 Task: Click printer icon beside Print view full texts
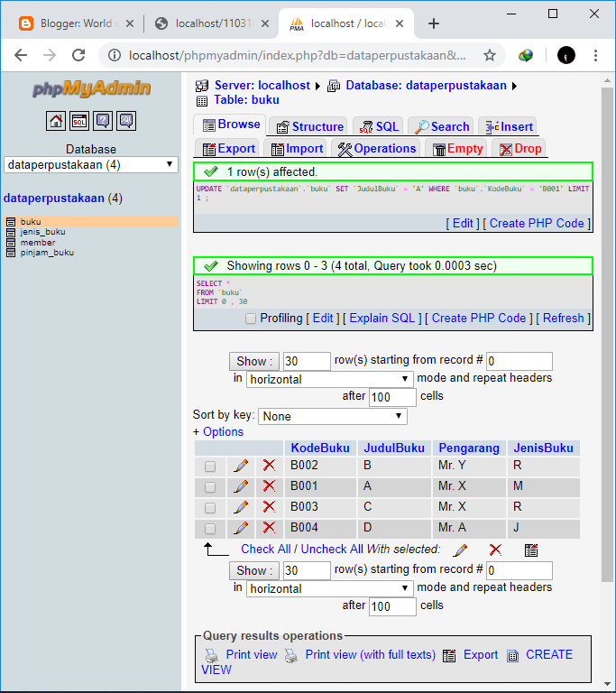click(x=291, y=655)
